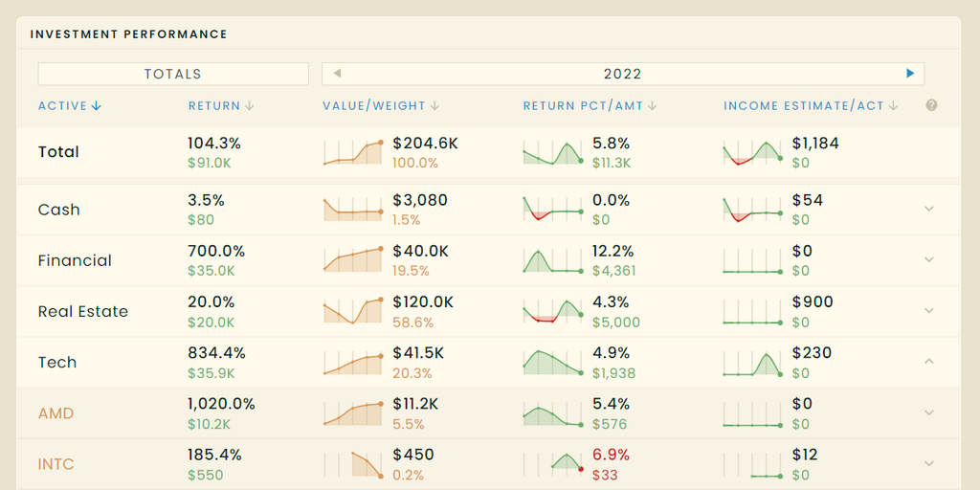Select the Totals tab
980x490 pixels.
(173, 74)
